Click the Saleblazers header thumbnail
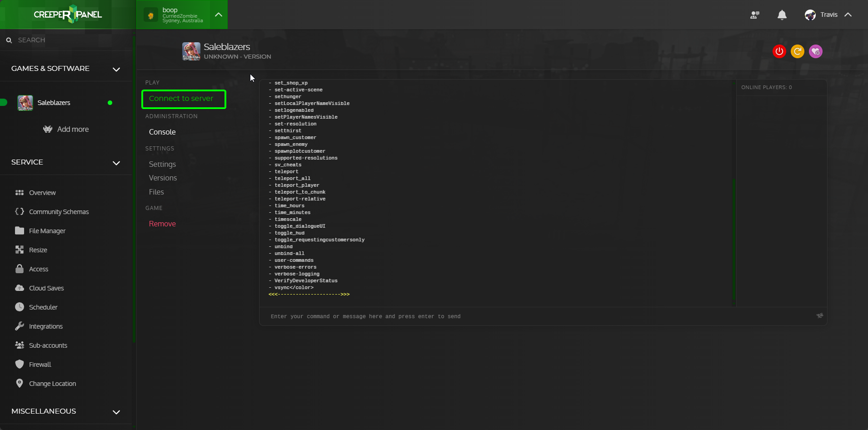Viewport: 868px width, 430px height. pyautogui.click(x=191, y=51)
